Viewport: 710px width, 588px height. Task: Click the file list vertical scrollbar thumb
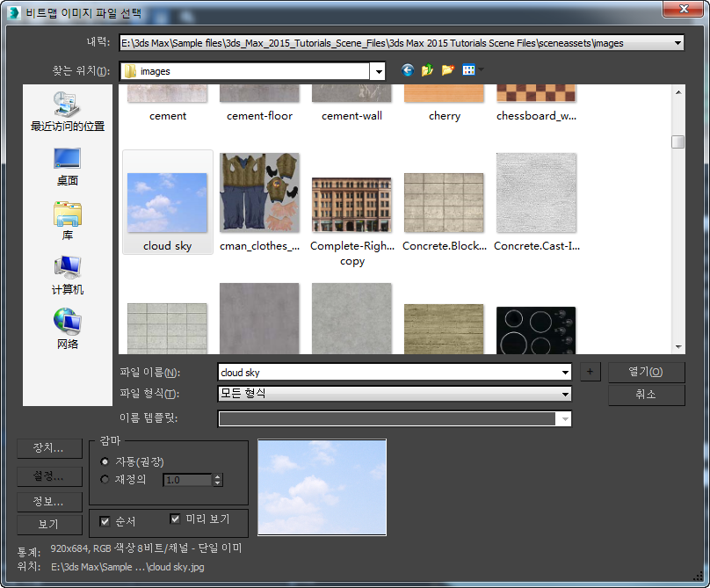click(x=677, y=142)
